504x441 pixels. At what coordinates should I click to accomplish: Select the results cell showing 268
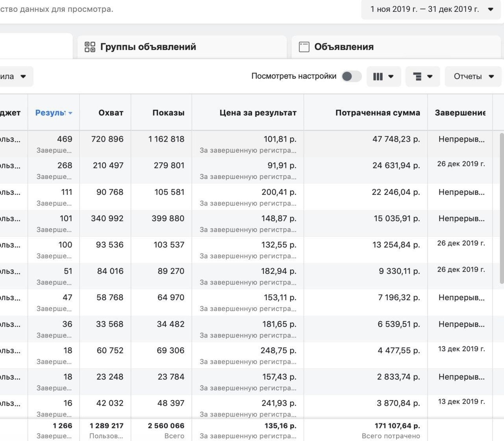(x=65, y=165)
